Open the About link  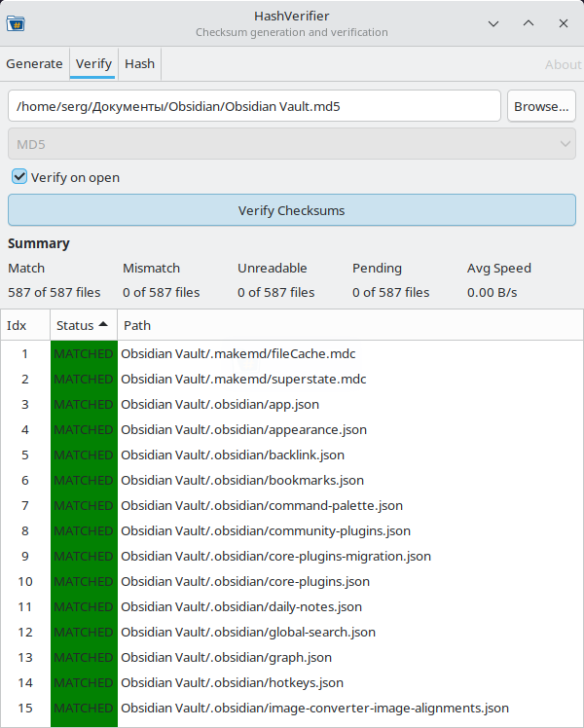pos(564,64)
